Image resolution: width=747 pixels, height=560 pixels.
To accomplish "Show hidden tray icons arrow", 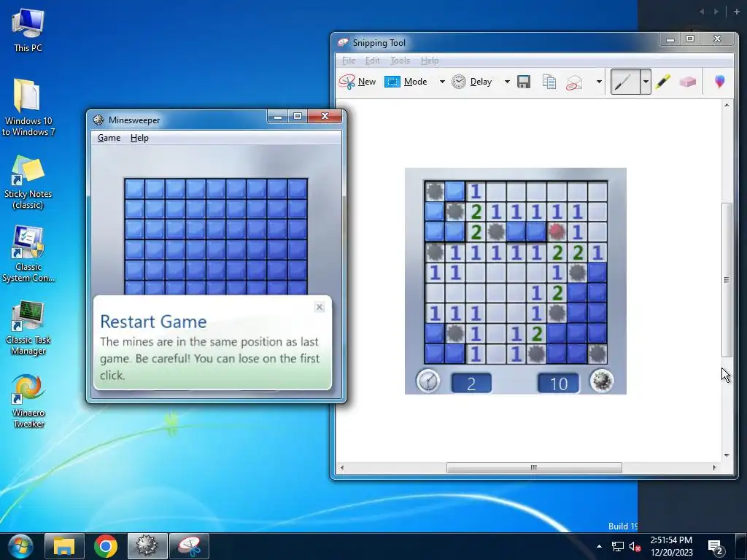I will click(x=600, y=546).
